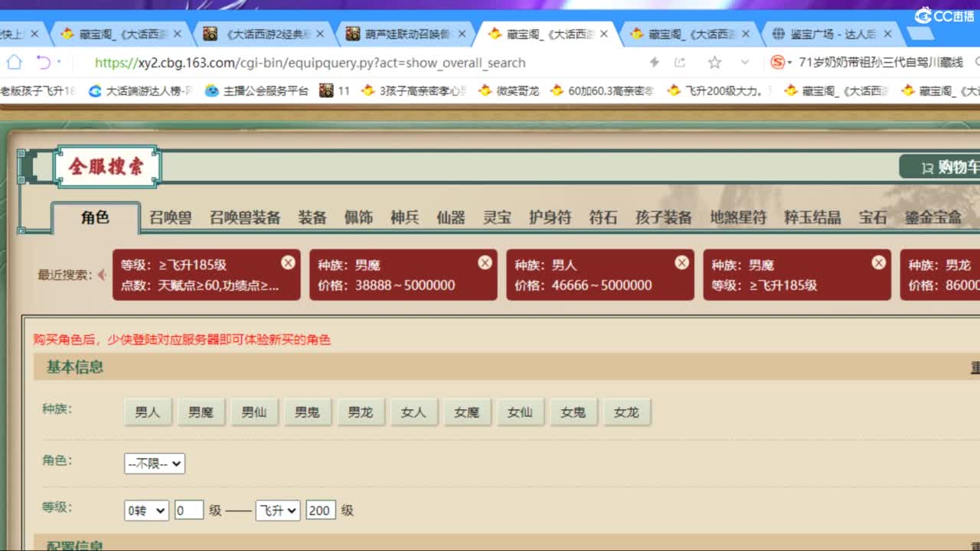980x551 pixels.
Task: Select the 宝石 search tab
Action: 873,217
